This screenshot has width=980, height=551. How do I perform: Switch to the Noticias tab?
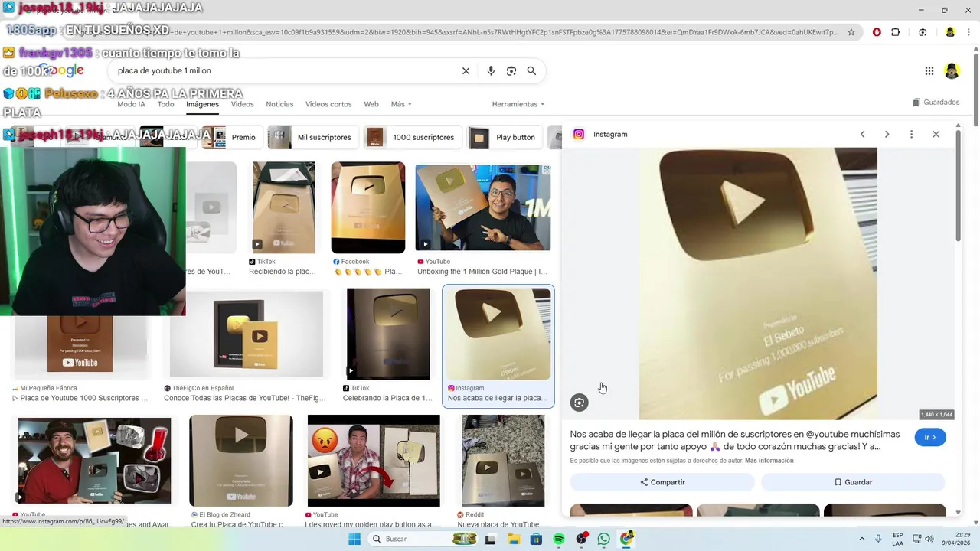pos(279,104)
